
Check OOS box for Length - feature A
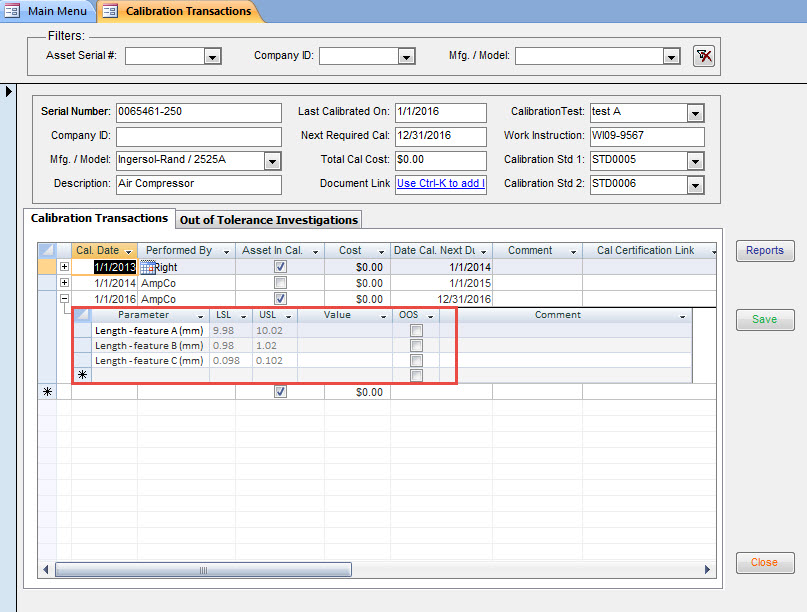[416, 331]
